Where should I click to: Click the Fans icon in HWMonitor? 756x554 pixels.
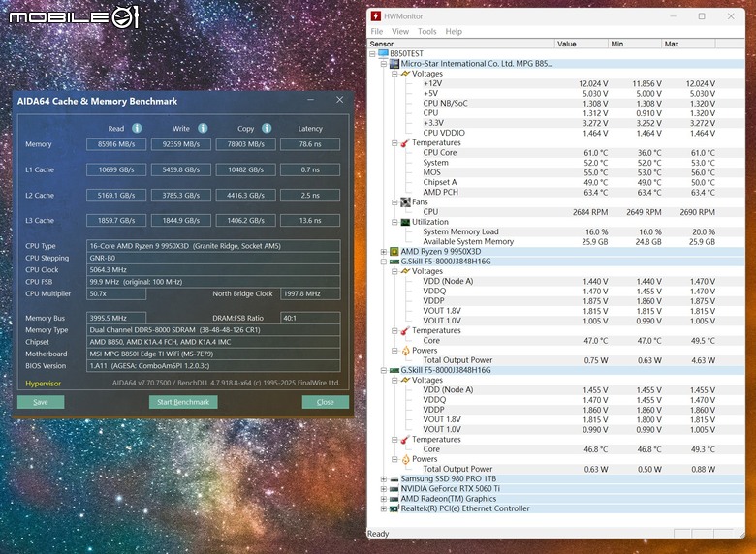click(405, 202)
